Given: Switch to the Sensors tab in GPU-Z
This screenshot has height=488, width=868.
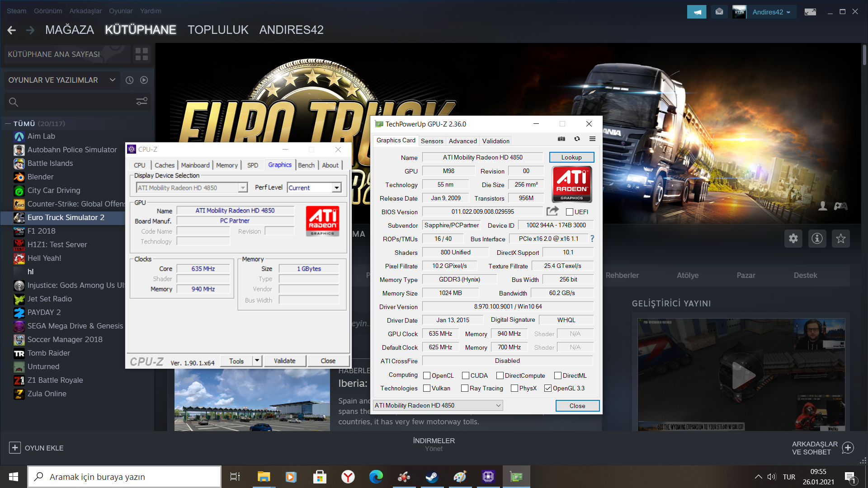Looking at the screenshot, I should click(432, 141).
